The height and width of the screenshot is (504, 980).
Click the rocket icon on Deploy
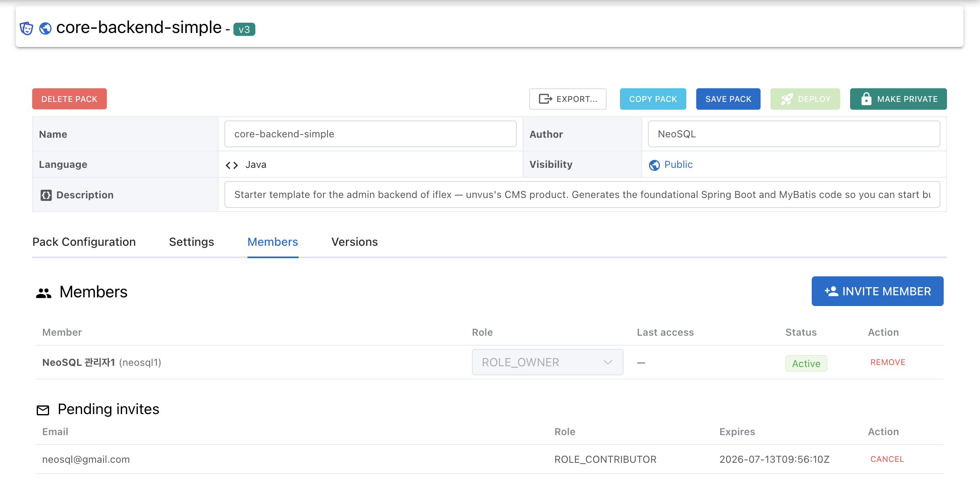coord(787,99)
